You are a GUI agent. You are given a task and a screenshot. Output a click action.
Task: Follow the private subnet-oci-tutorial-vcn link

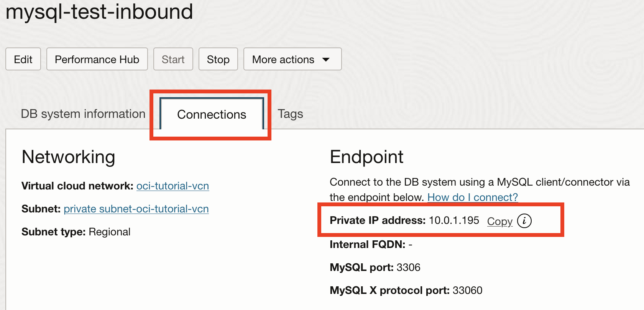[136, 209]
